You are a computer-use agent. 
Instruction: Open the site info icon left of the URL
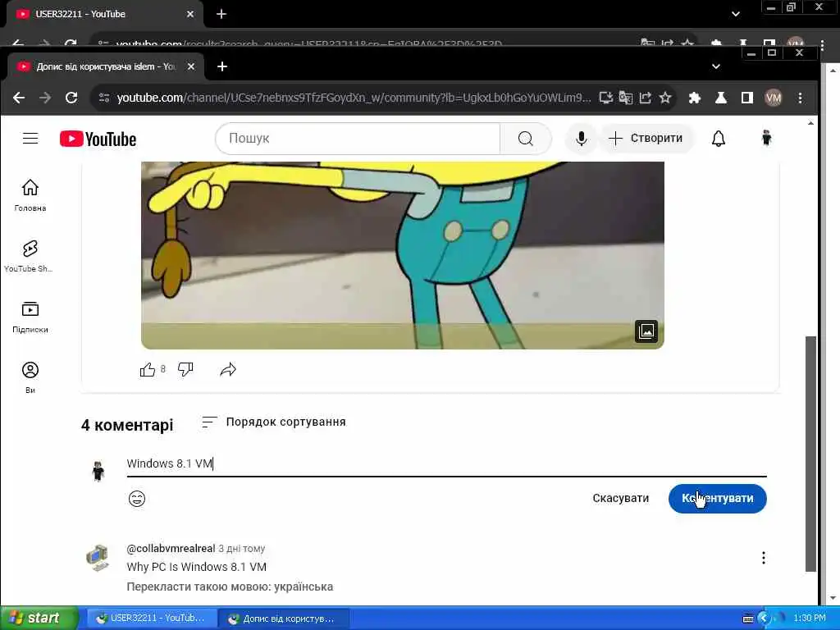[x=104, y=98]
